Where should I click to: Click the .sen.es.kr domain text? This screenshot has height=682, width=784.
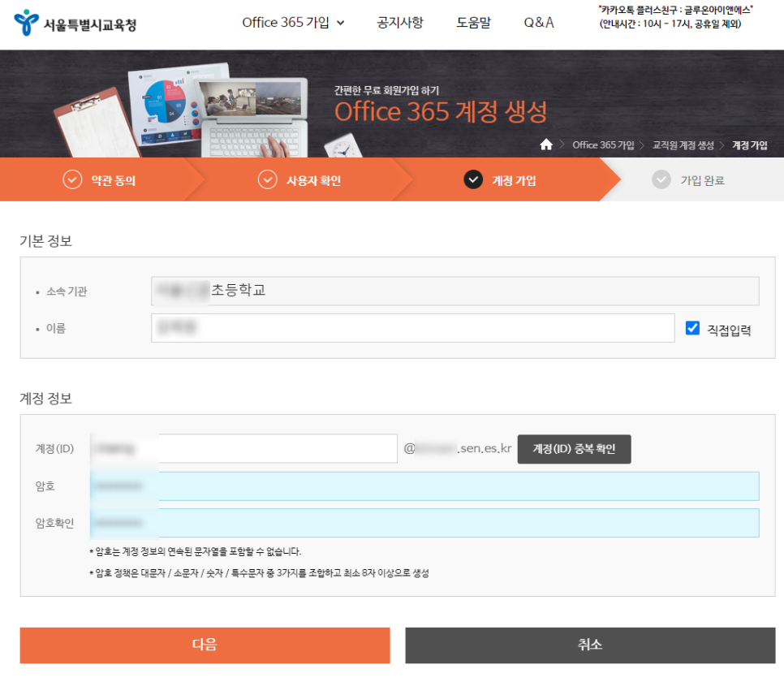click(484, 448)
